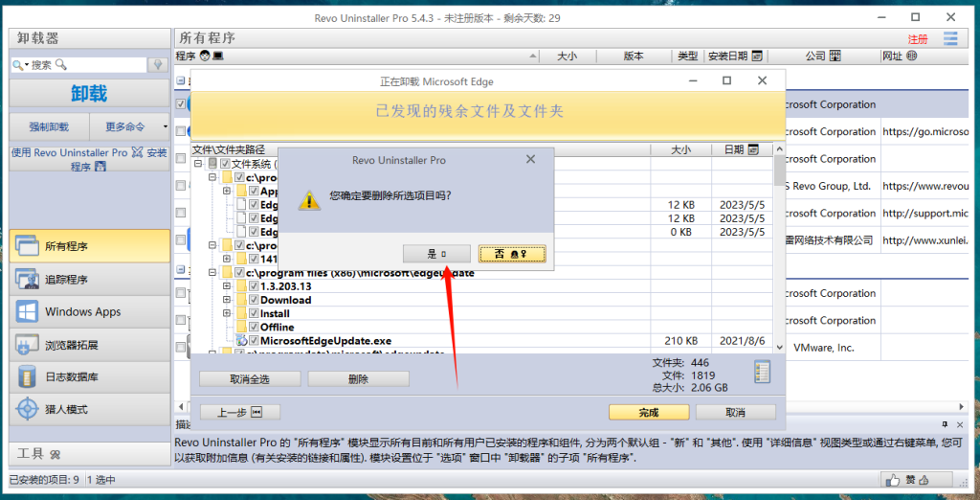This screenshot has width=980, height=500.
Task: Uncheck the Install folder checkbox
Action: click(x=253, y=313)
